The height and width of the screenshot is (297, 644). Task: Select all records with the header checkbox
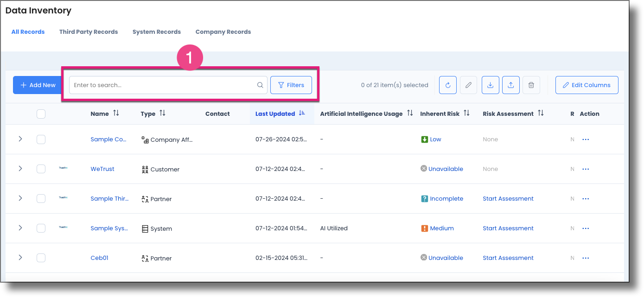(x=41, y=114)
